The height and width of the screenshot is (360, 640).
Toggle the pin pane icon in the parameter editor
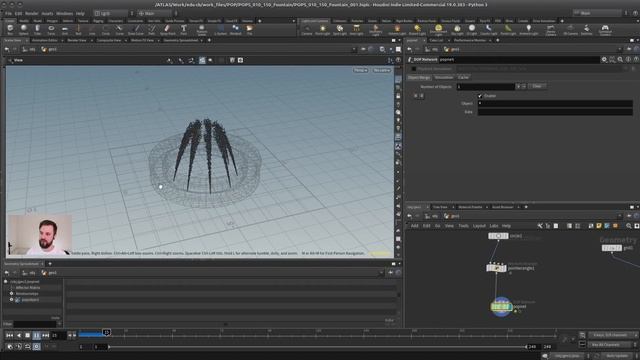click(629, 49)
